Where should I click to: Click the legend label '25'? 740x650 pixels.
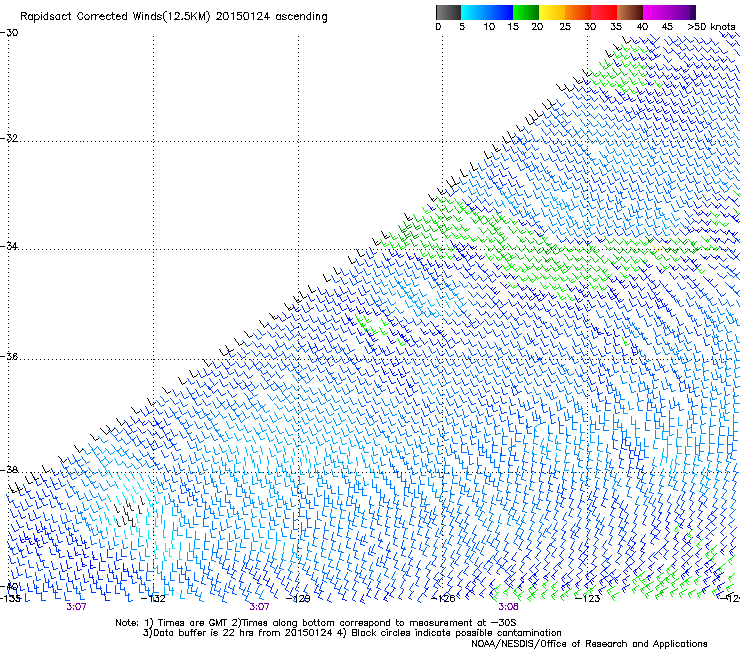(565, 27)
